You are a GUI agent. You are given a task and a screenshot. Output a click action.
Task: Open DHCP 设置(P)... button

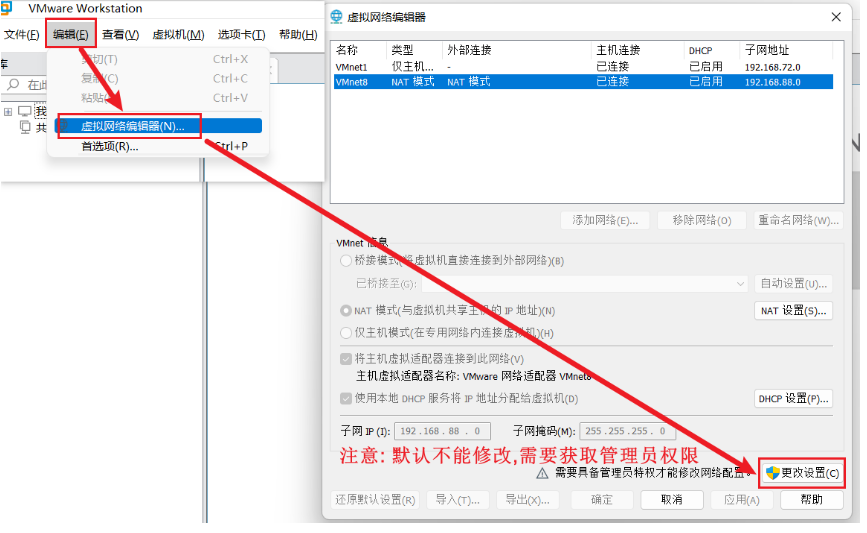tap(793, 399)
